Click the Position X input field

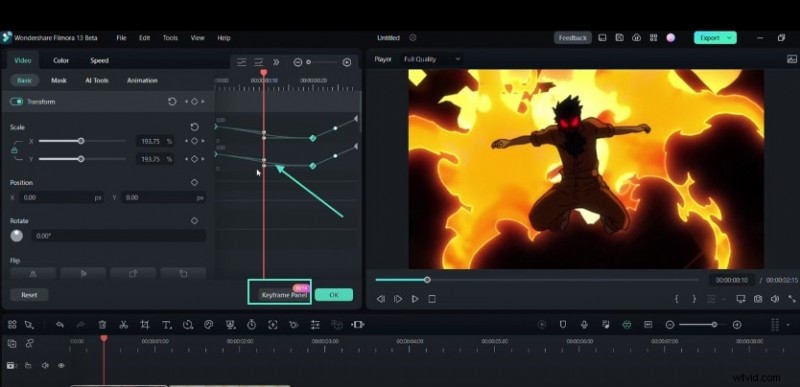click(61, 197)
